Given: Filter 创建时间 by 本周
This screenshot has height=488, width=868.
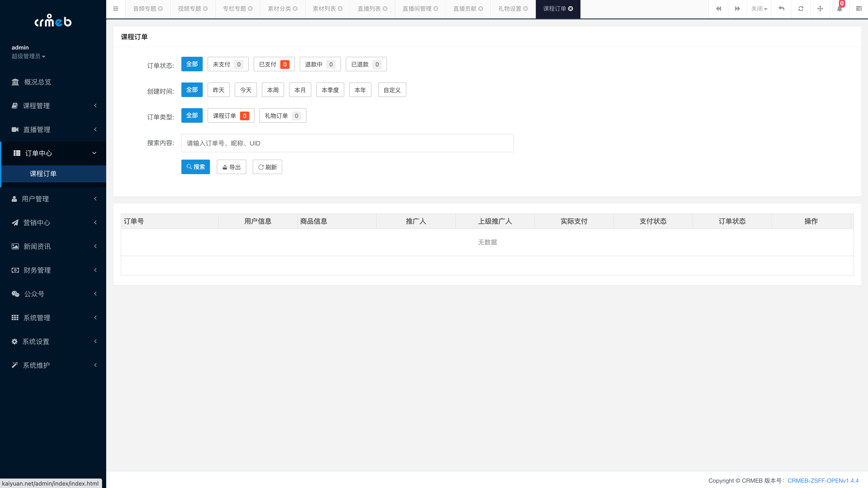Looking at the screenshot, I should click(273, 90).
